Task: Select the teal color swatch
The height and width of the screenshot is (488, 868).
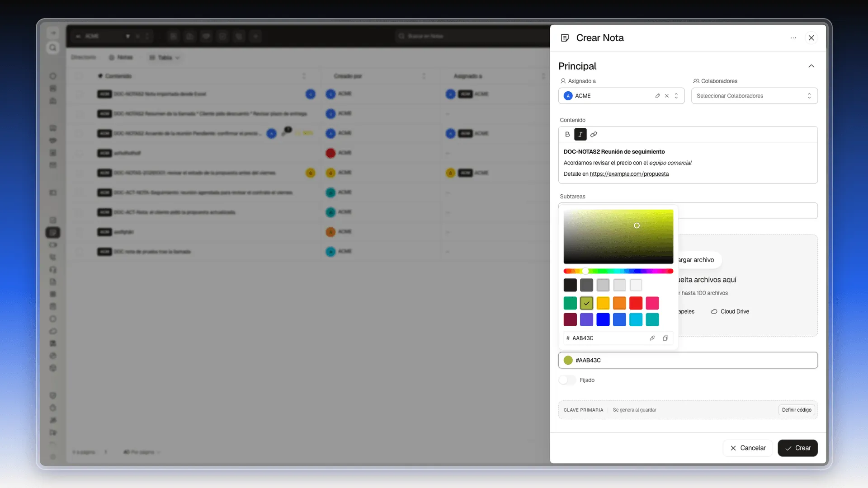Action: [x=652, y=319]
